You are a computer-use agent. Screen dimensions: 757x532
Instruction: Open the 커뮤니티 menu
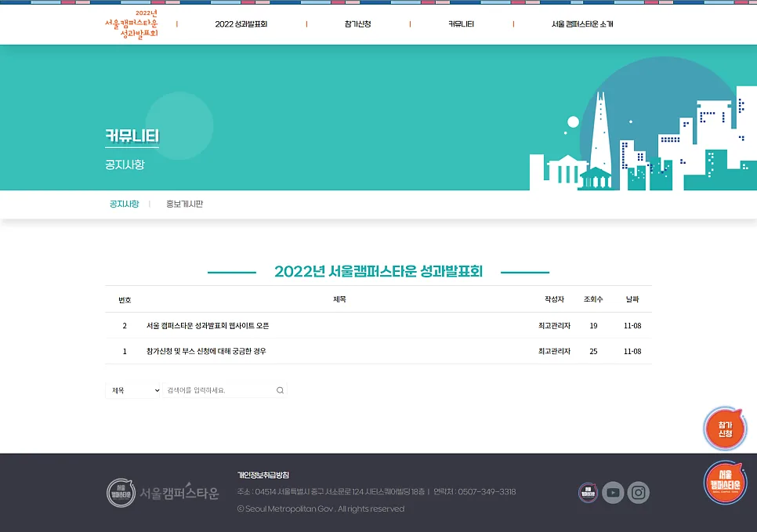pos(461,24)
